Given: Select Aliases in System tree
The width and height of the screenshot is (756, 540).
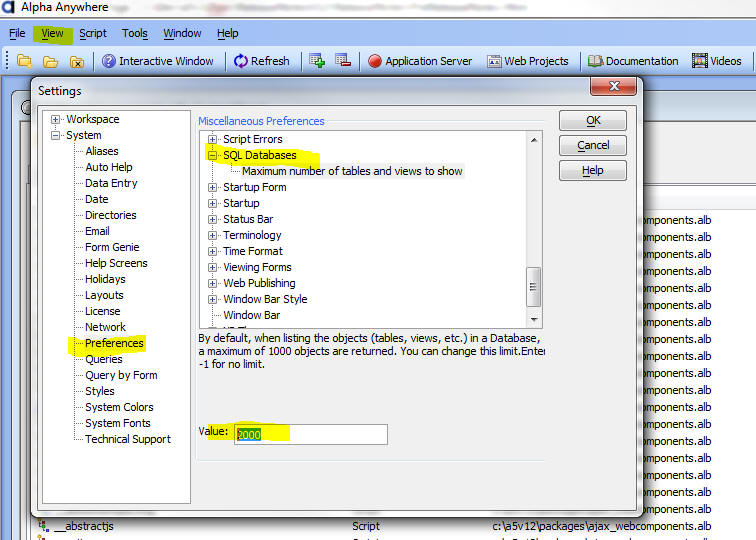Looking at the screenshot, I should click(102, 151).
